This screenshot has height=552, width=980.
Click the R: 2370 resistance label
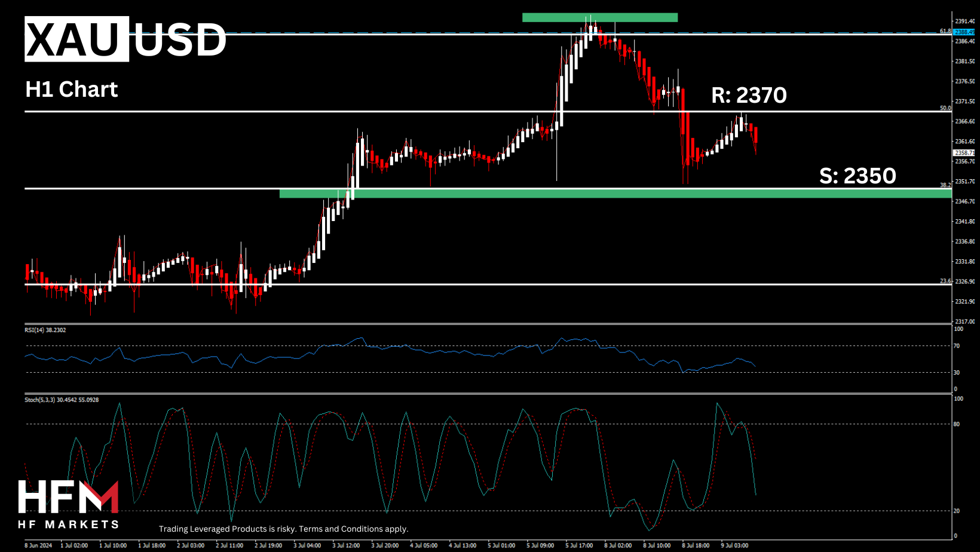coord(749,95)
